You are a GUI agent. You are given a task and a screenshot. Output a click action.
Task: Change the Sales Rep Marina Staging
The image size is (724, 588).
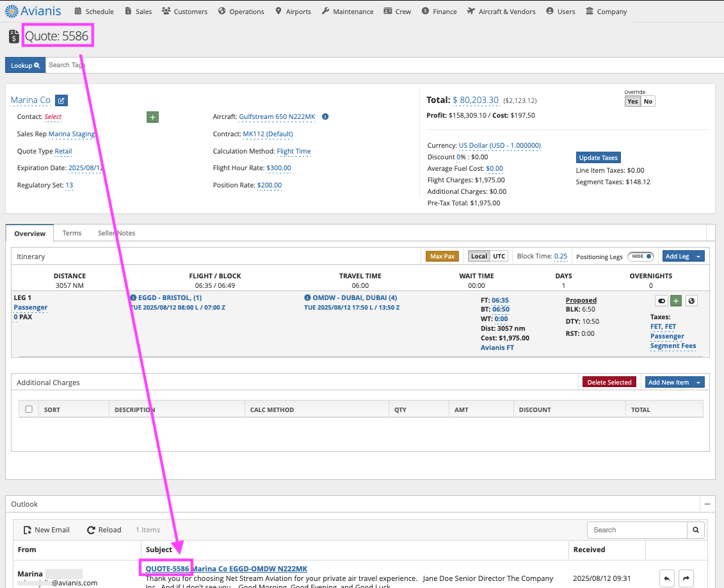(x=72, y=134)
